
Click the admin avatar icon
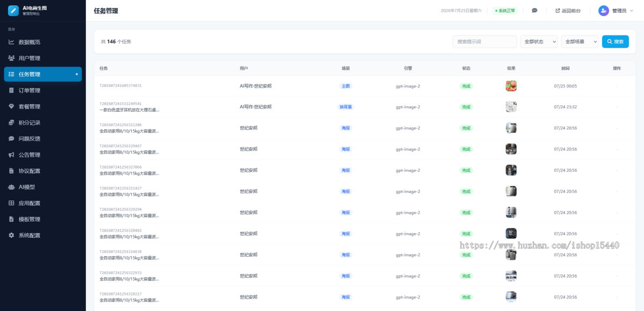[x=604, y=11]
